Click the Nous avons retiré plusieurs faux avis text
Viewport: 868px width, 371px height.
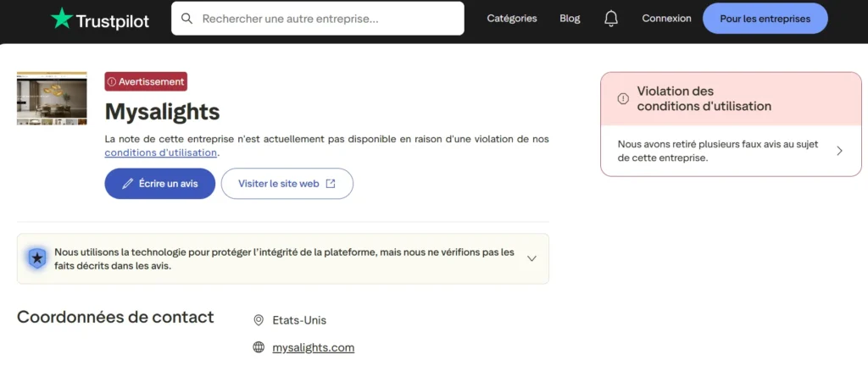pos(719,151)
